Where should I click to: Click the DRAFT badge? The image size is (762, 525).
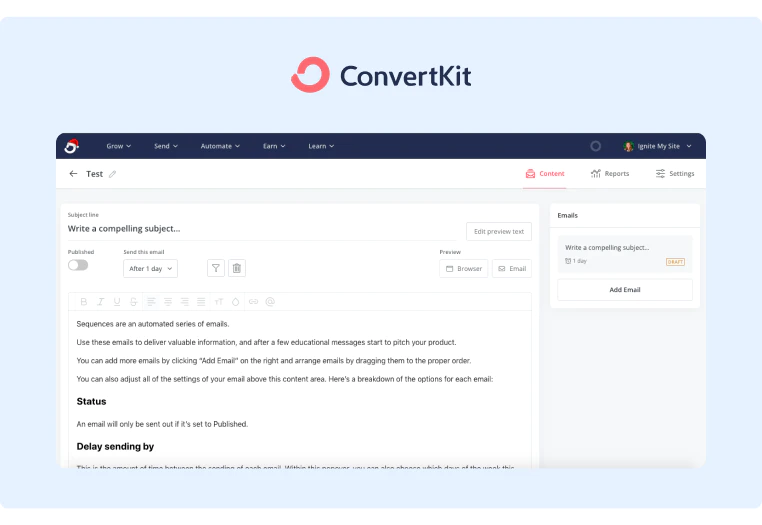(675, 262)
